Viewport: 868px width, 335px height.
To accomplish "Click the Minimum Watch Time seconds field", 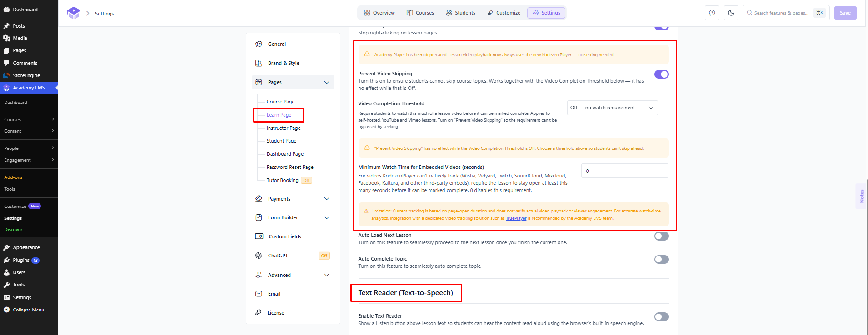I will pyautogui.click(x=625, y=171).
